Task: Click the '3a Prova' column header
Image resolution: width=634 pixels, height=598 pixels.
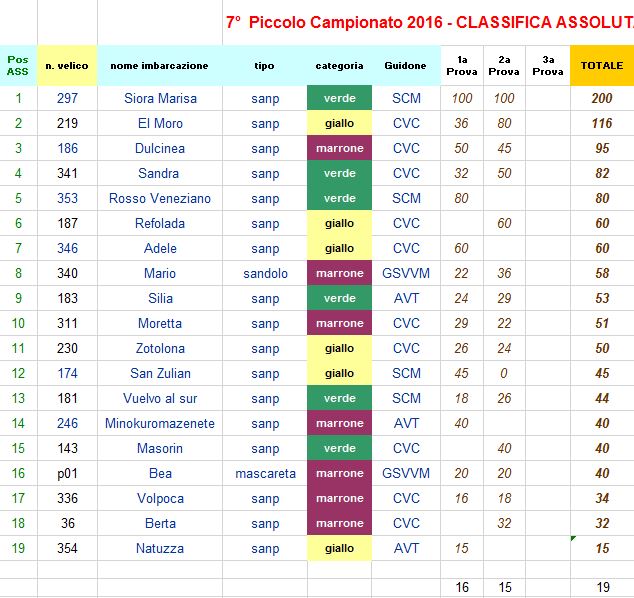Action: [x=547, y=66]
